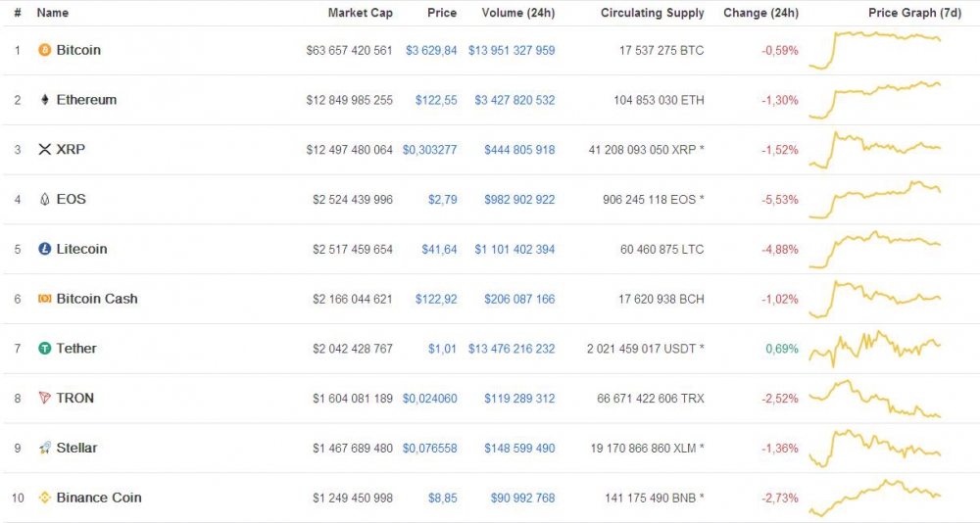Click Stellar price $0,076558
The width and height of the screenshot is (980, 523).
pos(430,448)
